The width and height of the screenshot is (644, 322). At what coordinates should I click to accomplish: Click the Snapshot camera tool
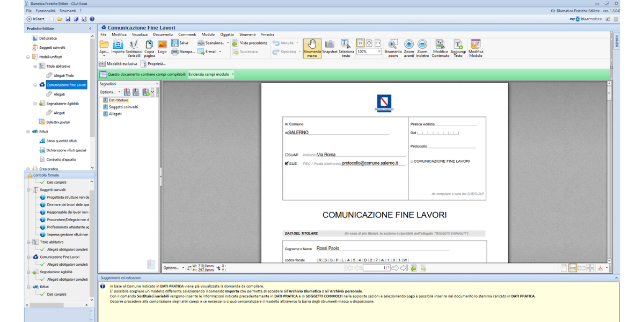coord(330,47)
